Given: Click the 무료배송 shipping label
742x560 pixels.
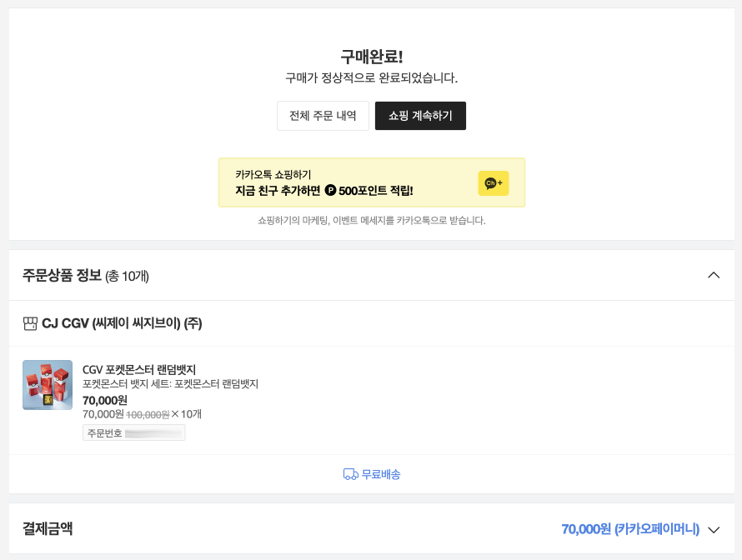Looking at the screenshot, I should [381, 474].
